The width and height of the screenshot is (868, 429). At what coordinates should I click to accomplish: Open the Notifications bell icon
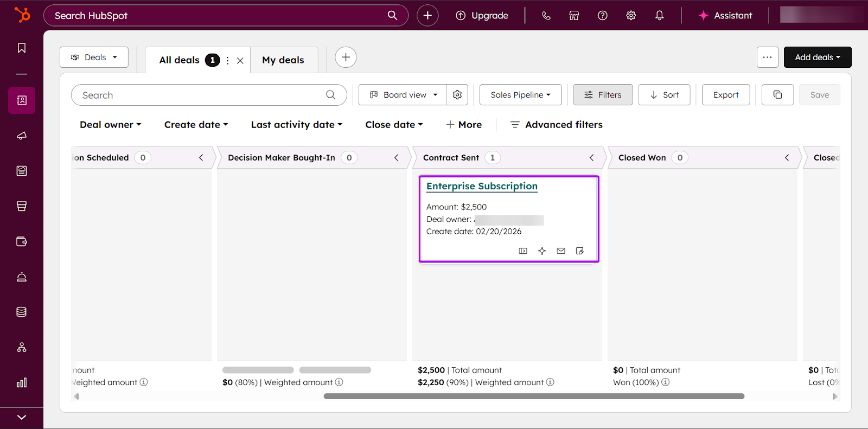pos(659,15)
